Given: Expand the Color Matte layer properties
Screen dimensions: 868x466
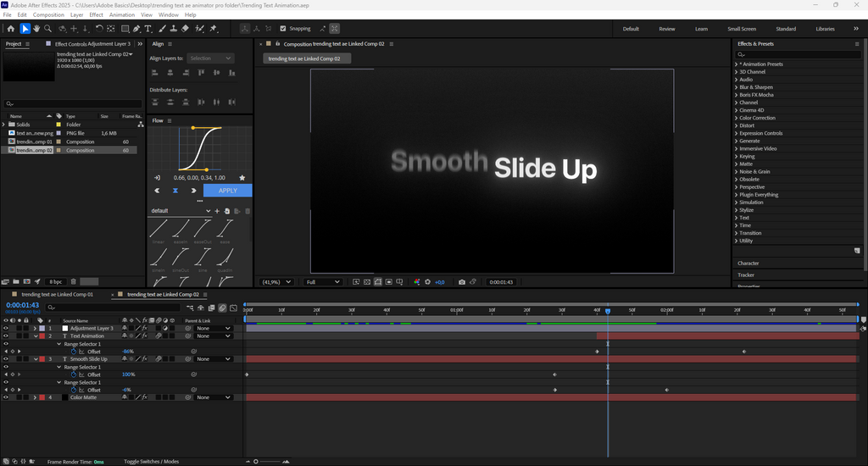Looking at the screenshot, I should click(x=35, y=397).
